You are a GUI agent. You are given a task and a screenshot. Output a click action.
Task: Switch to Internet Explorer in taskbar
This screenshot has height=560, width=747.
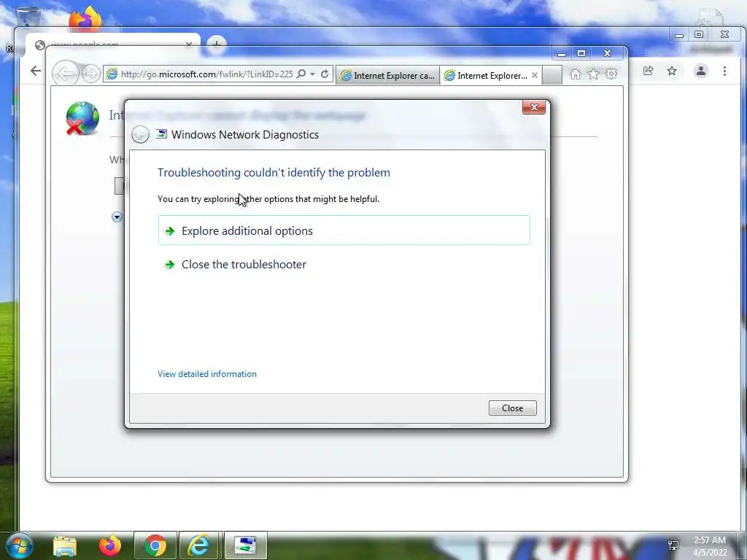(198, 545)
